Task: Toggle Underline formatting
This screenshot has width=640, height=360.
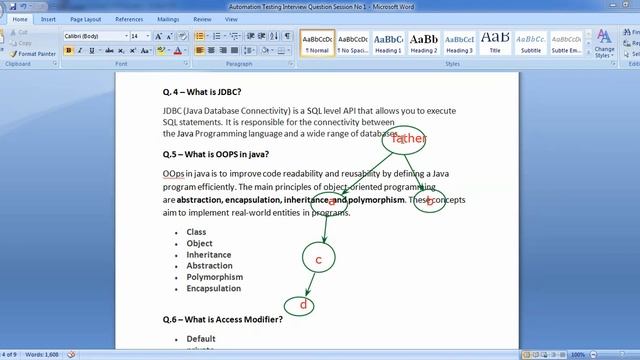Action: [91, 51]
